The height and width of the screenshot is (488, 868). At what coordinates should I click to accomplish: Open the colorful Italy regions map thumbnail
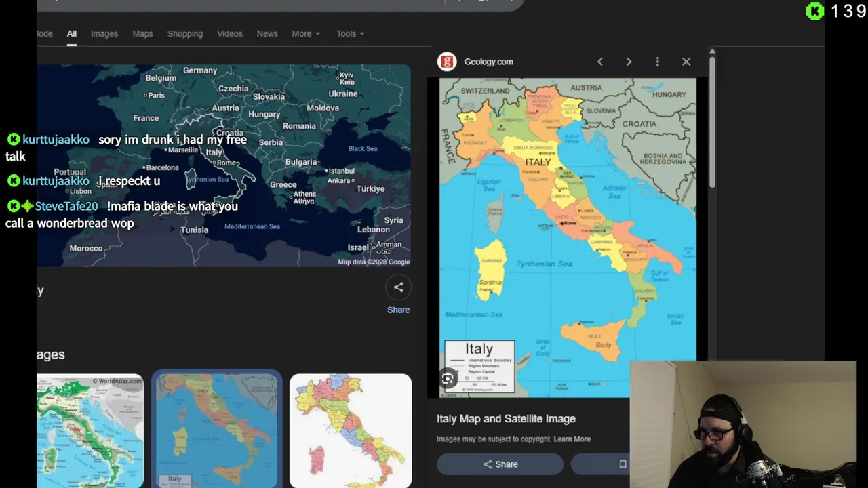point(350,431)
